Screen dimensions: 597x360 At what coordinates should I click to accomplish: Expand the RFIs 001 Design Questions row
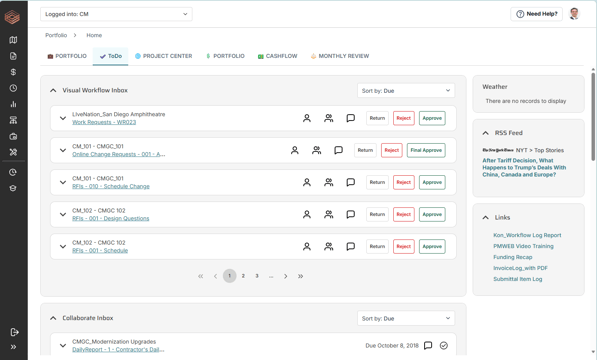63,214
